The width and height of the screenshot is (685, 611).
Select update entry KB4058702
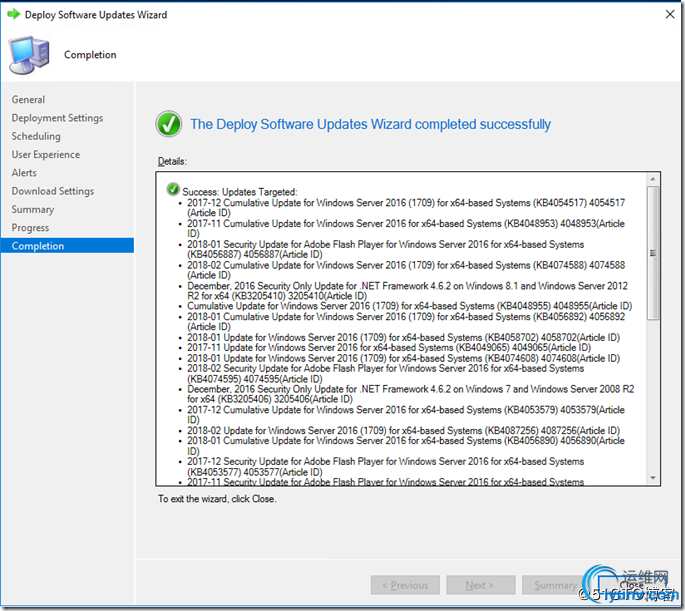tap(403, 337)
